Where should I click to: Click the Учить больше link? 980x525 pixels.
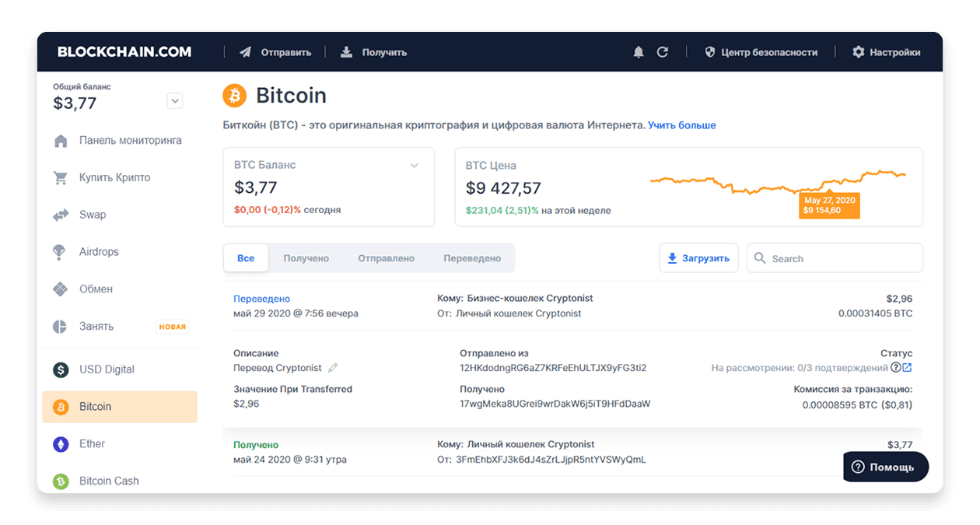(682, 125)
